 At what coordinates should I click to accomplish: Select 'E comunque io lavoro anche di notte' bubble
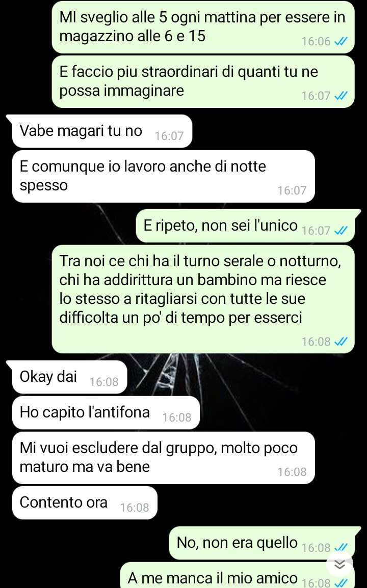coord(163,176)
